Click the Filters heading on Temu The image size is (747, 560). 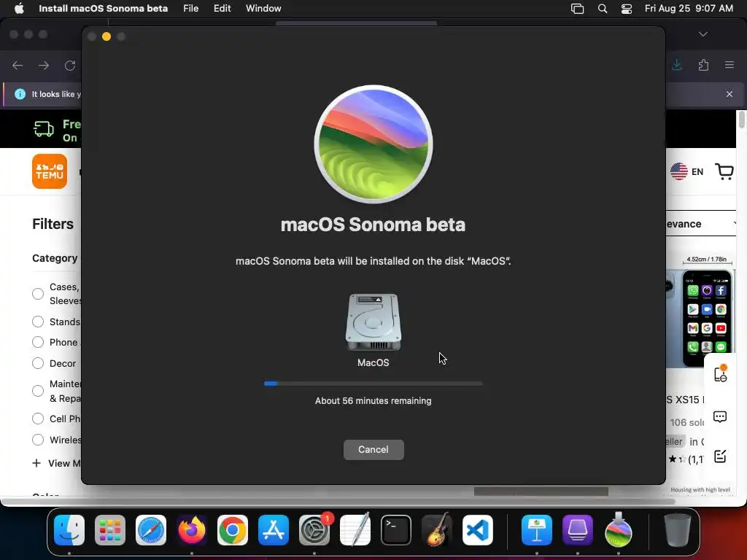pyautogui.click(x=53, y=224)
